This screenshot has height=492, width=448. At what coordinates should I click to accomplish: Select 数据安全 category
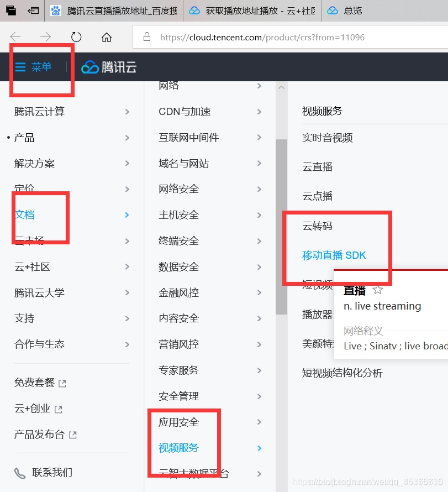pyautogui.click(x=178, y=267)
